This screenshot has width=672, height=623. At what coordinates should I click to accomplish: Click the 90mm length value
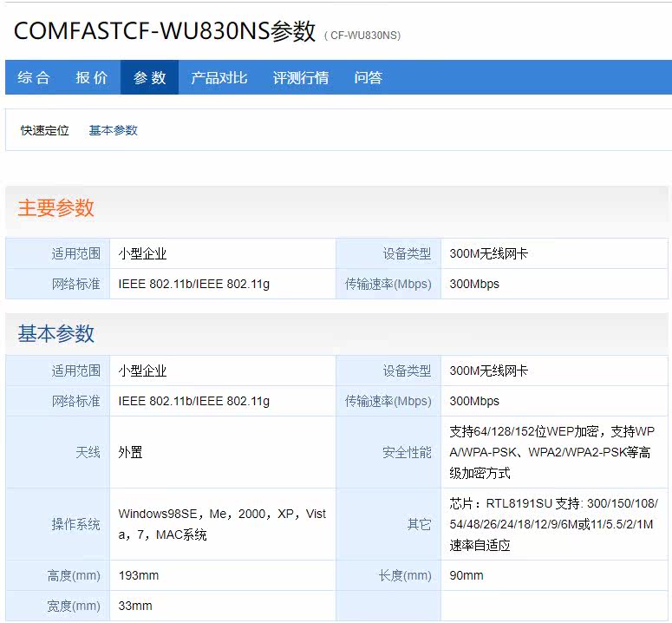coord(466,575)
